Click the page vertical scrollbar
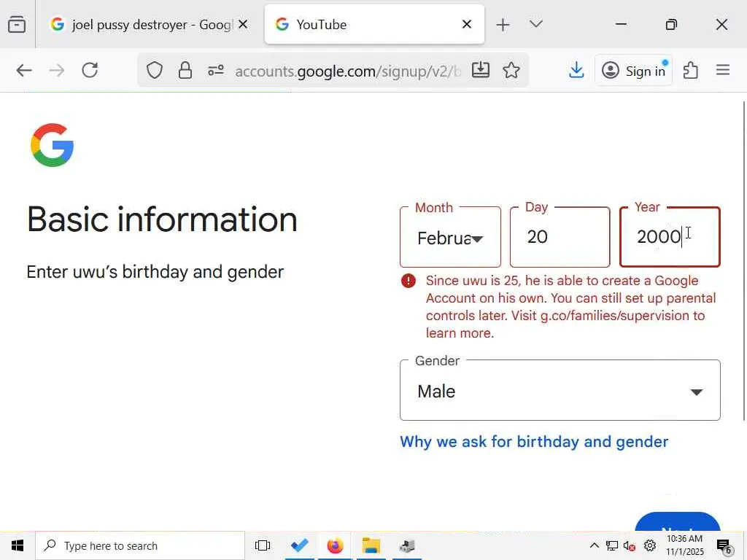 pyautogui.click(x=744, y=261)
